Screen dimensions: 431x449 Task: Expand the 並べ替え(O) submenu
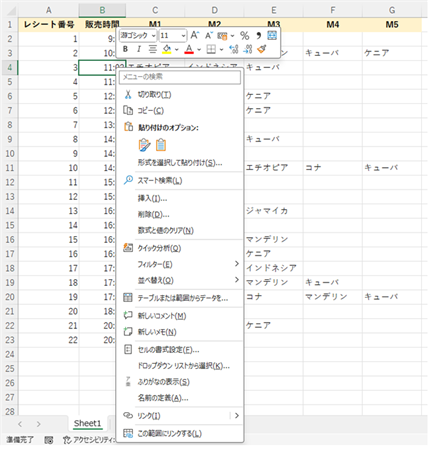click(180, 280)
